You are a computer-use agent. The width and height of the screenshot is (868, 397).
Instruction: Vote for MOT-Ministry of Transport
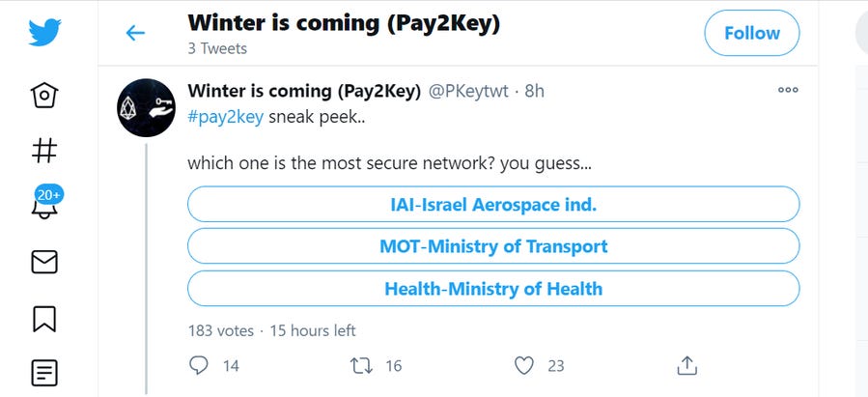[x=493, y=246]
